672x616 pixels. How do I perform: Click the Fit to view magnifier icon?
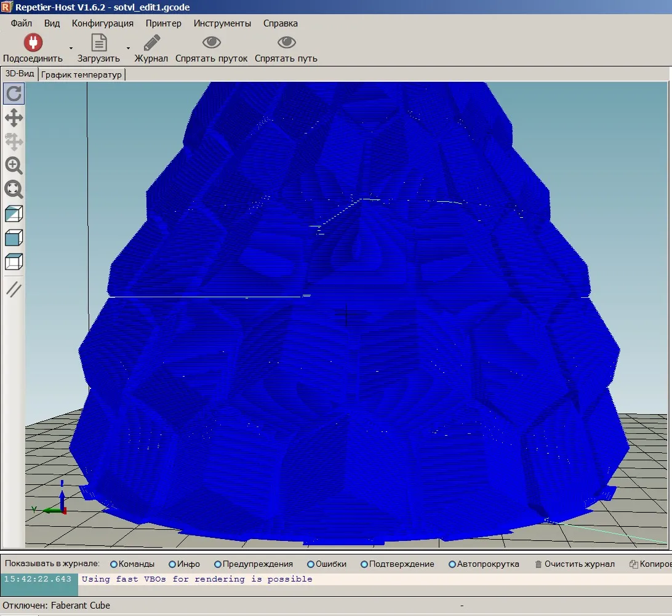(14, 190)
